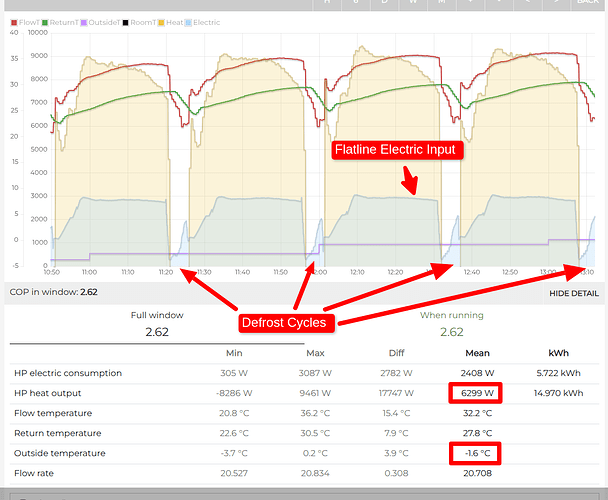
Task: Click the 17747 W heat diff value
Action: pyautogui.click(x=396, y=393)
